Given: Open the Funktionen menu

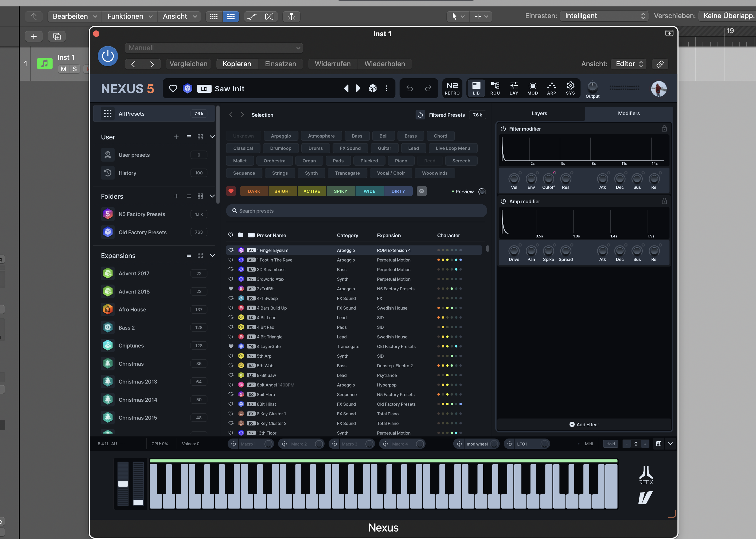Looking at the screenshot, I should [x=130, y=16].
